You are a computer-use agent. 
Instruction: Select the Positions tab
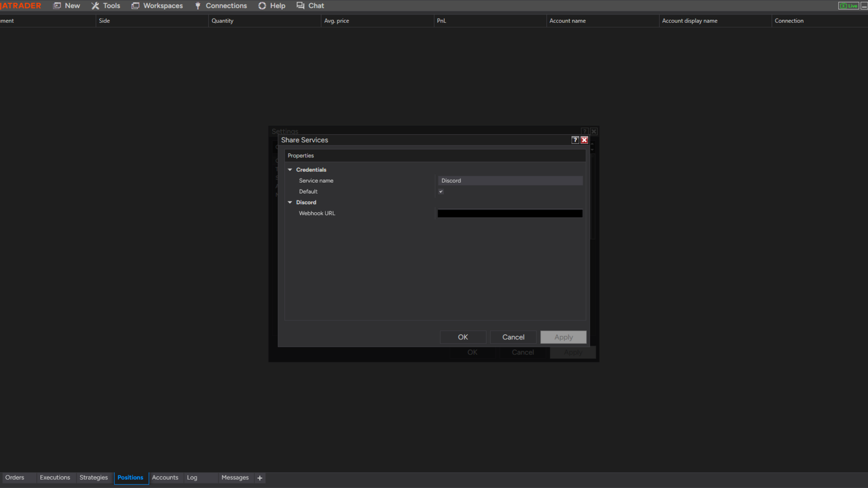[x=130, y=478]
